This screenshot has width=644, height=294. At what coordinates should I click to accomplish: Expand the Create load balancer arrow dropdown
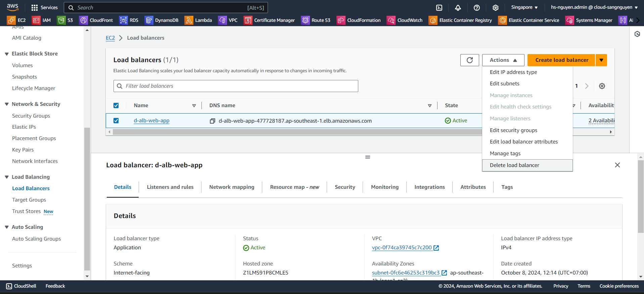pyautogui.click(x=601, y=60)
